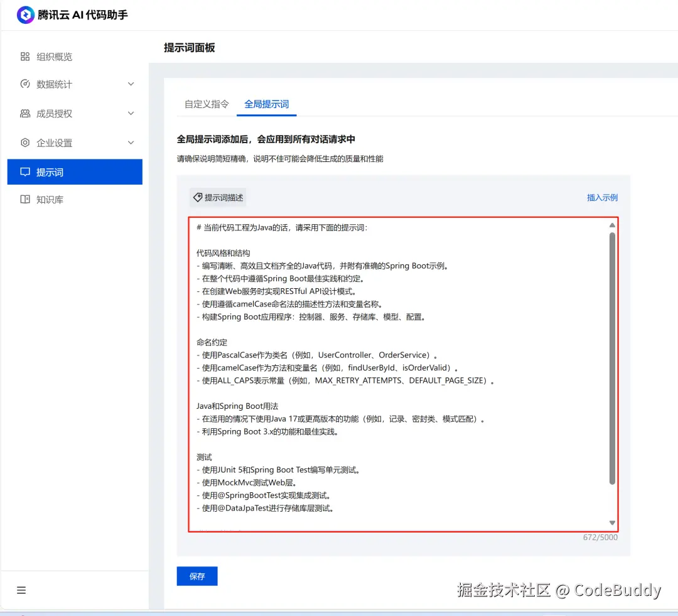The width and height of the screenshot is (678, 616).
Task: Click the scrollbar down arrow
Action: [612, 522]
